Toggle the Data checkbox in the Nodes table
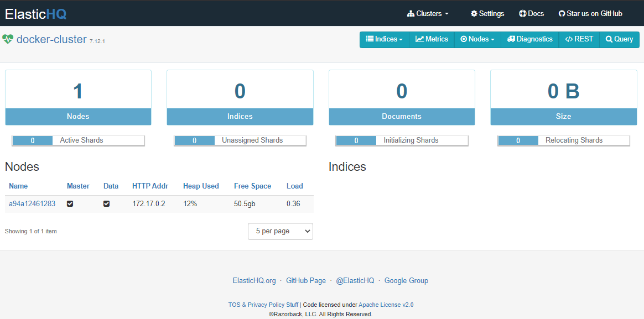644x319 pixels. 107,203
